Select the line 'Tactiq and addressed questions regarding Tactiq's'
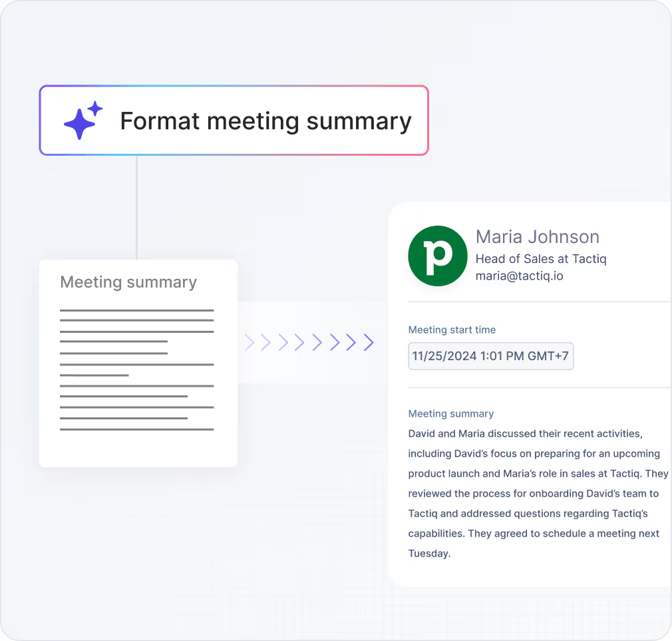 tap(528, 514)
